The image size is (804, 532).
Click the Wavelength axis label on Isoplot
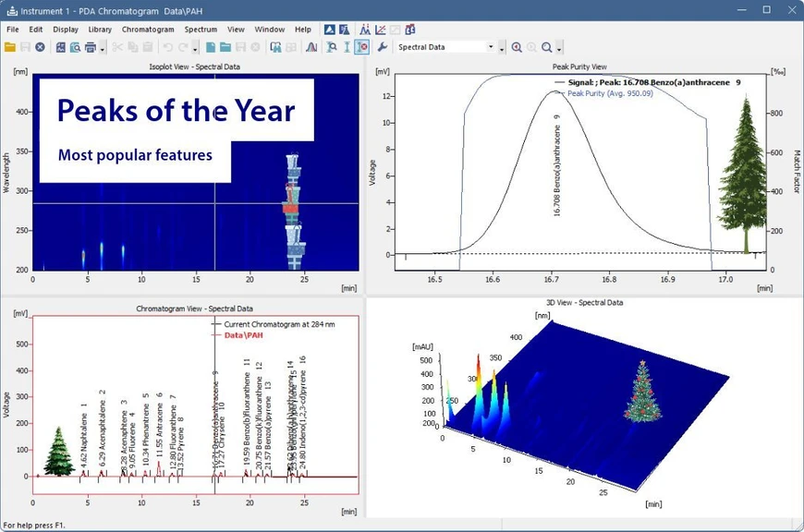tap(6, 173)
